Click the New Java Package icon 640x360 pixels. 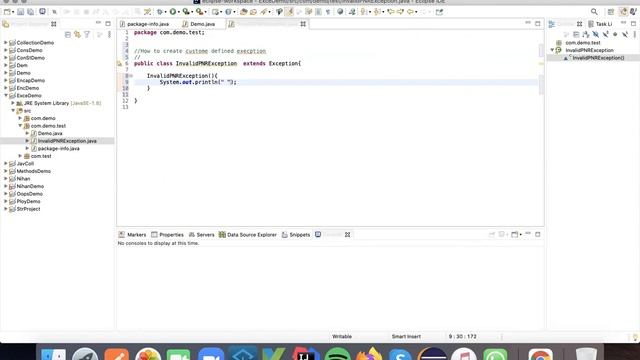coord(215,12)
